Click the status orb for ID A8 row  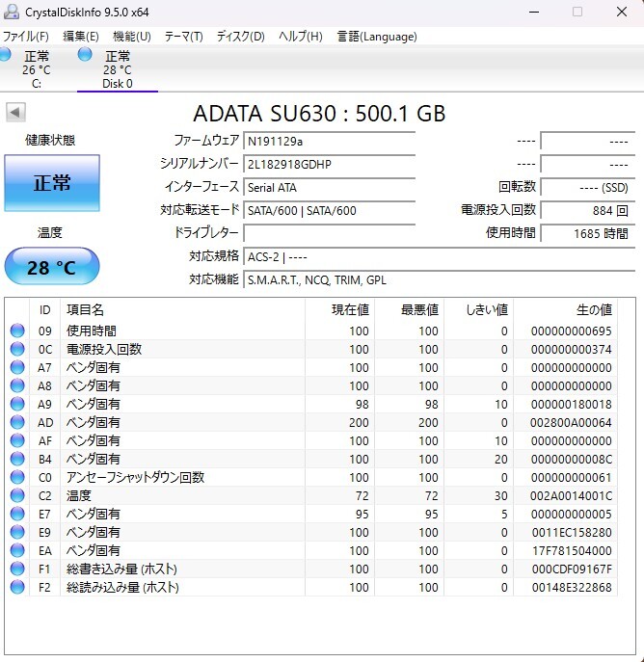pyautogui.click(x=17, y=385)
